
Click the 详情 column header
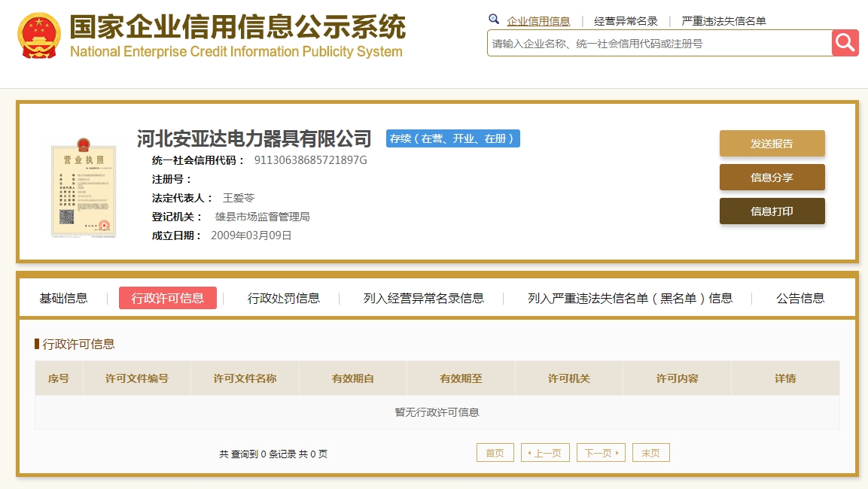click(x=785, y=378)
